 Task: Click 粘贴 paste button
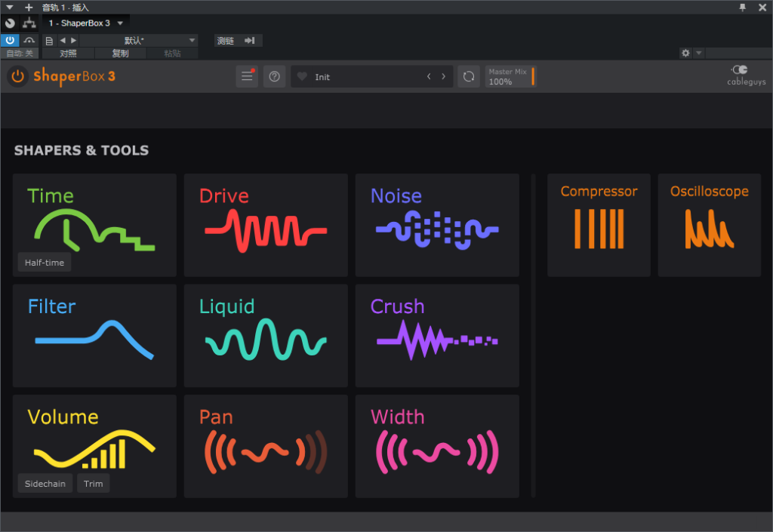click(x=172, y=53)
